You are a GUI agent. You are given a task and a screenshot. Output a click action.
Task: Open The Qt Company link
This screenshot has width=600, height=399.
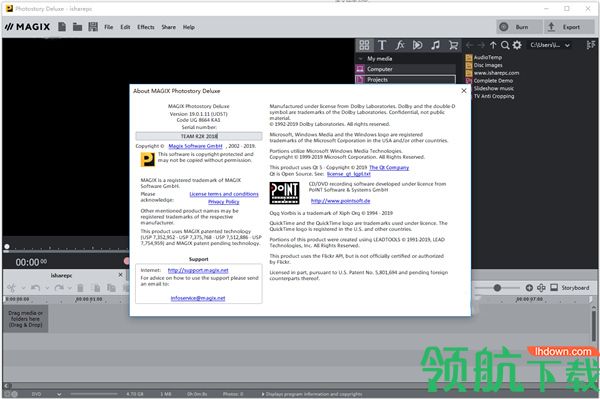389,168
